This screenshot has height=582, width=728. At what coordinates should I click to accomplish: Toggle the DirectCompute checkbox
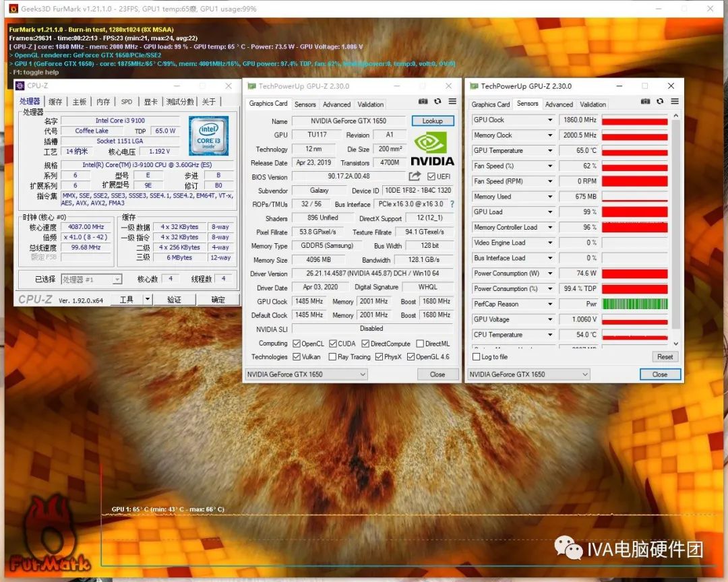pos(365,344)
